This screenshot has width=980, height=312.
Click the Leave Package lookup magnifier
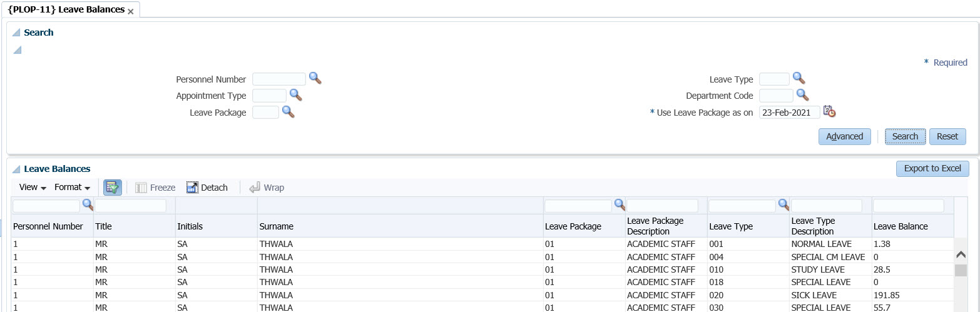pyautogui.click(x=288, y=112)
